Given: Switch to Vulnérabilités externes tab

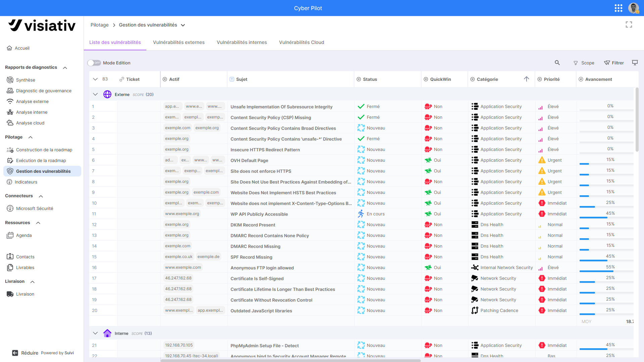Looking at the screenshot, I should [179, 42].
